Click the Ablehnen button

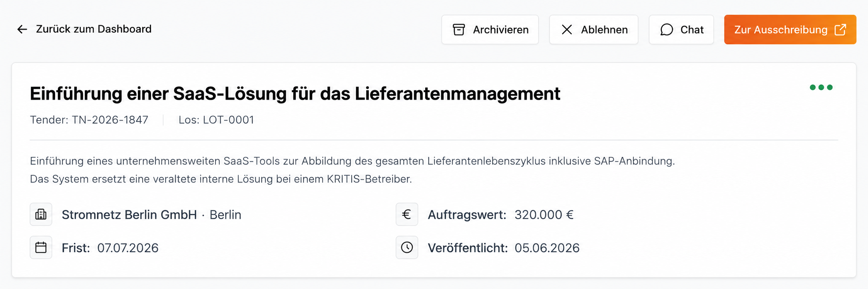click(x=593, y=30)
